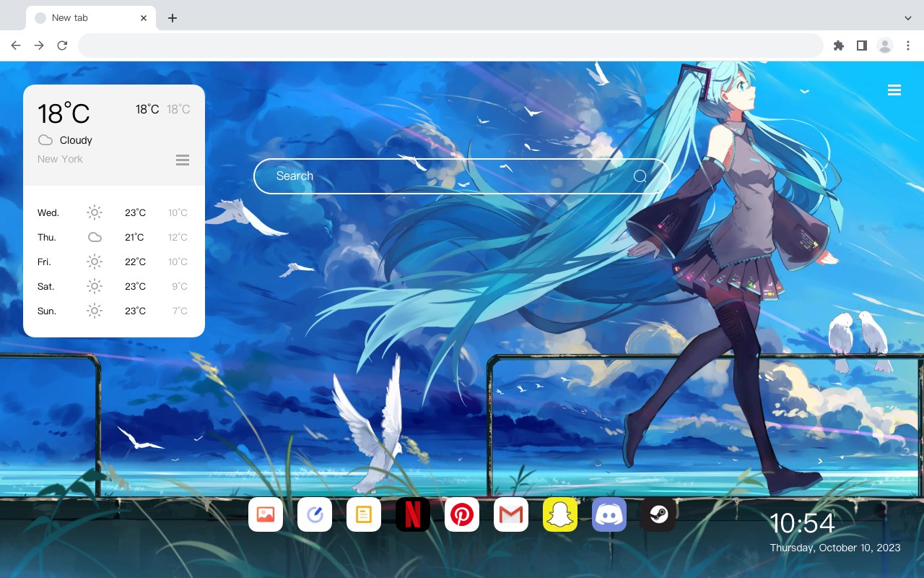Click the current Cloudy condition cloud icon
Image resolution: width=924 pixels, height=578 pixels.
[x=45, y=140]
